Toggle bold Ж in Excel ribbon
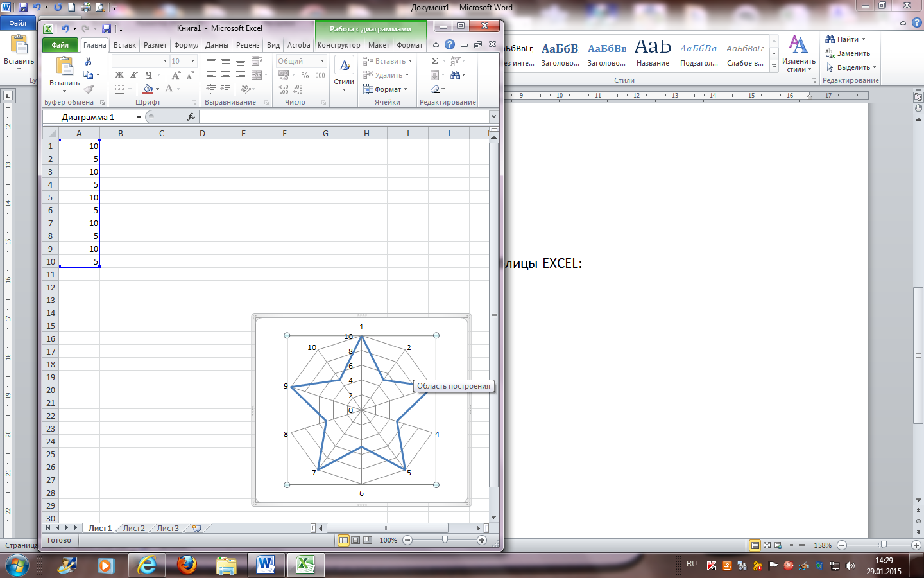This screenshot has height=578, width=924. [x=119, y=75]
